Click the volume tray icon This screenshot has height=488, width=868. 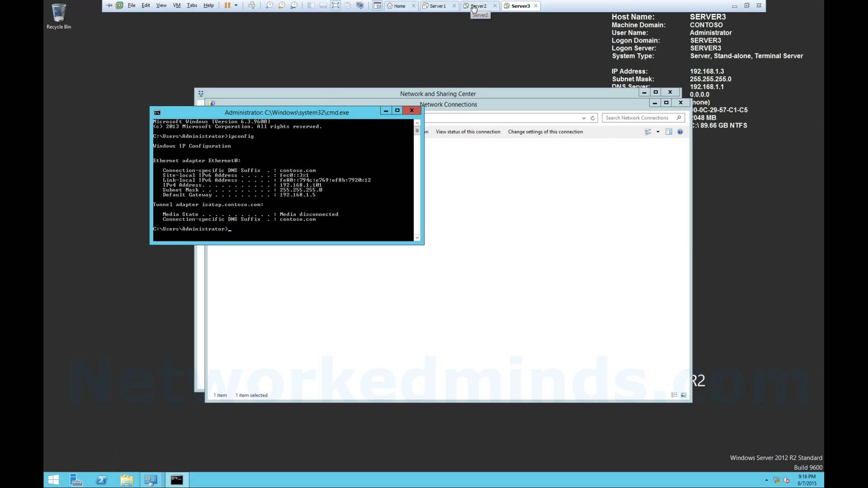click(x=787, y=480)
